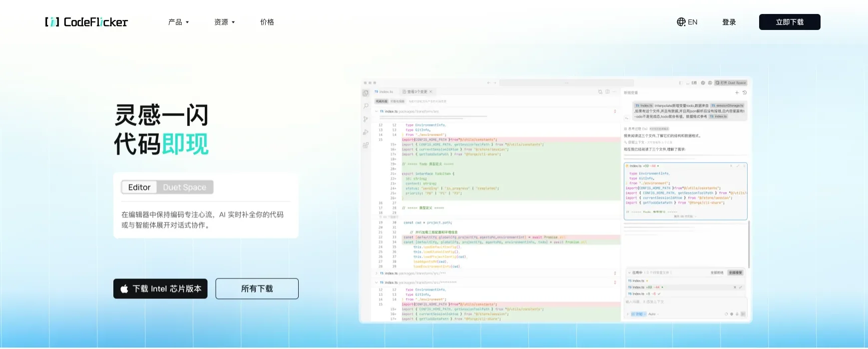The width and height of the screenshot is (868, 349).
Task: Click the forward arrow in the preview title bar
Action: click(x=495, y=83)
